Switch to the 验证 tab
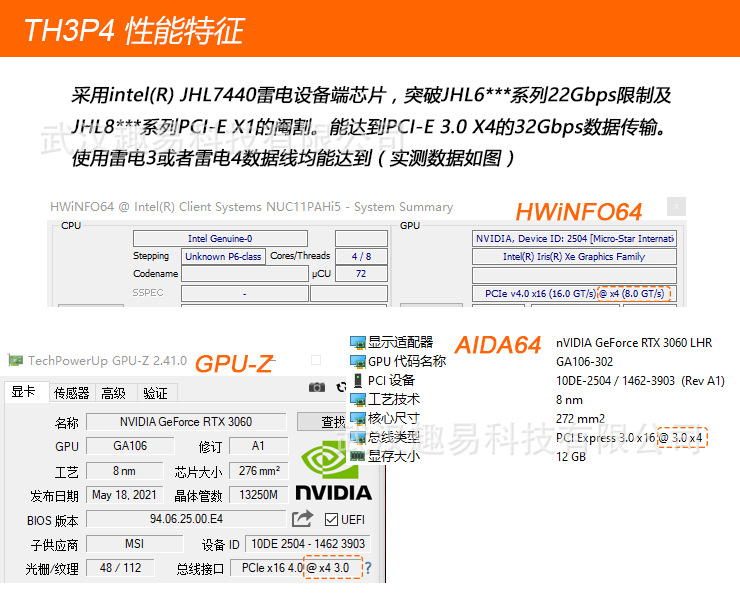This screenshot has width=740, height=600. (x=156, y=393)
